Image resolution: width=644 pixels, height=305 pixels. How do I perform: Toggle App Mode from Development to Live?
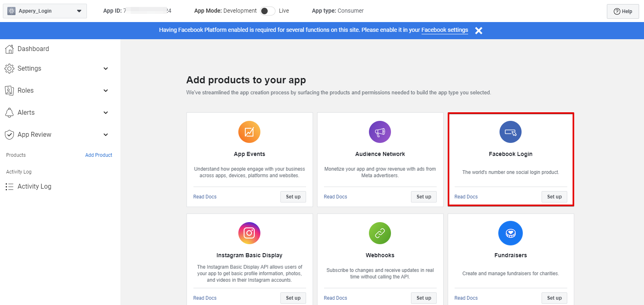pyautogui.click(x=268, y=11)
